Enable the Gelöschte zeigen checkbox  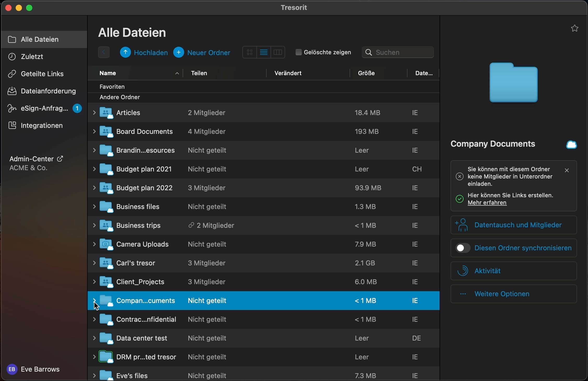tap(298, 52)
